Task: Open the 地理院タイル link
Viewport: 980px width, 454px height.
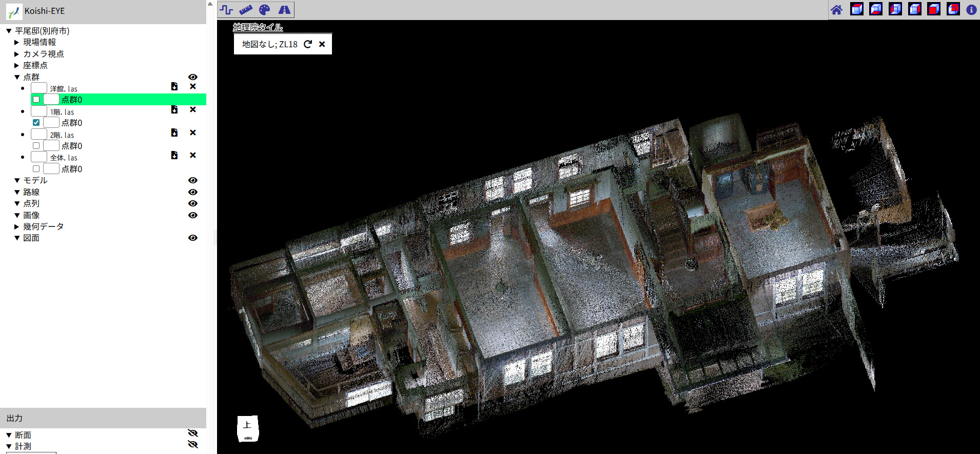Action: click(x=258, y=27)
